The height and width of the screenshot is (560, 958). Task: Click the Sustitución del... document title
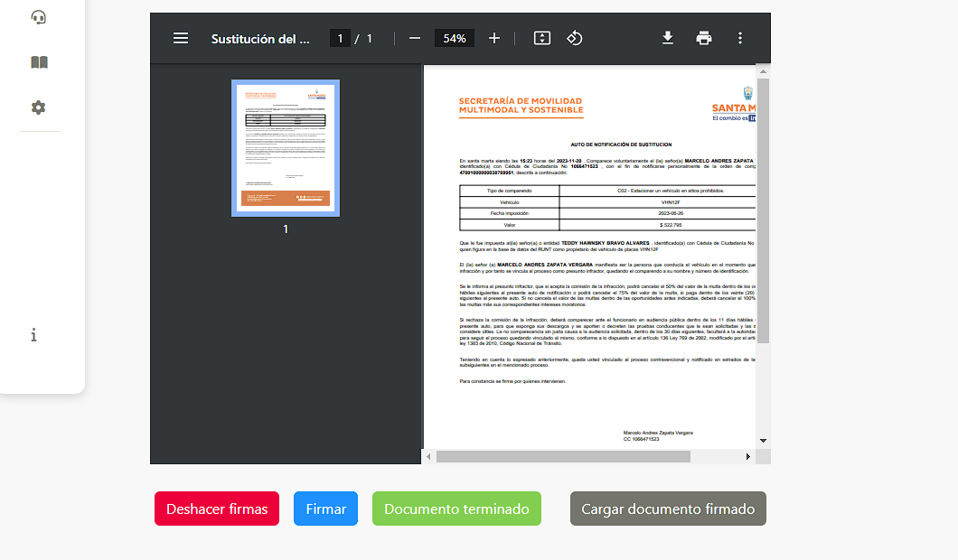[260, 39]
